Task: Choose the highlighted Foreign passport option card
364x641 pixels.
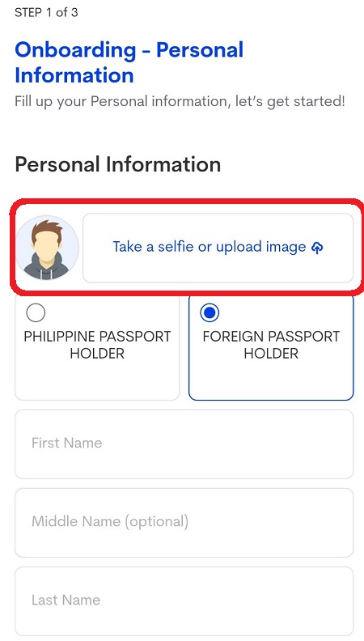Action: click(271, 347)
